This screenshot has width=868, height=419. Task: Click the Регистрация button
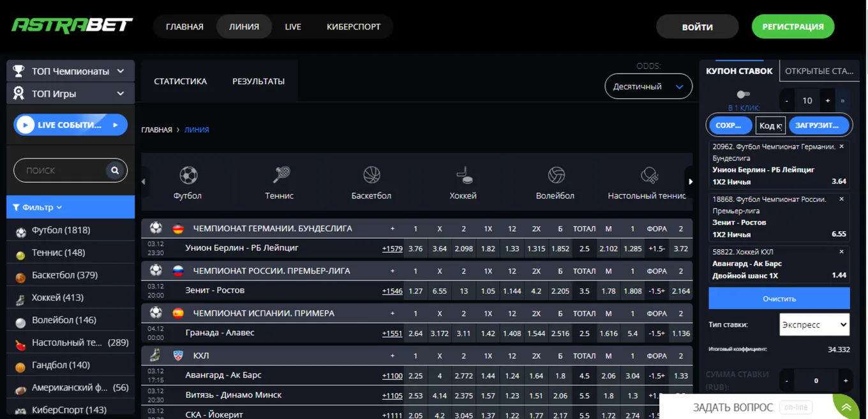pyautogui.click(x=793, y=27)
